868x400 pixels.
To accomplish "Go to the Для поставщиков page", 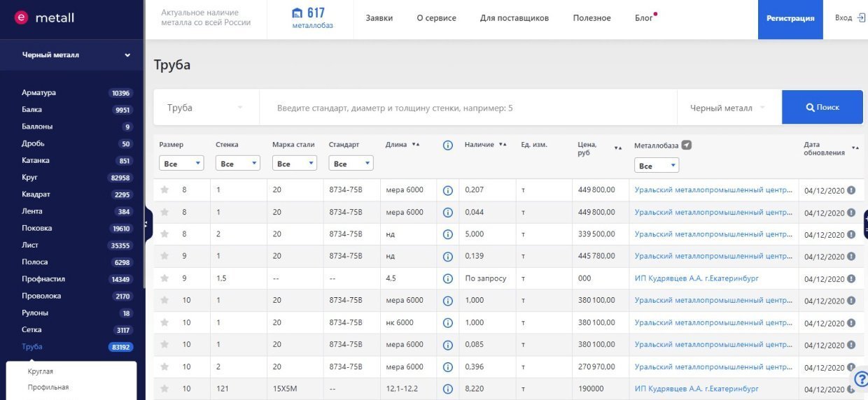I will (514, 18).
